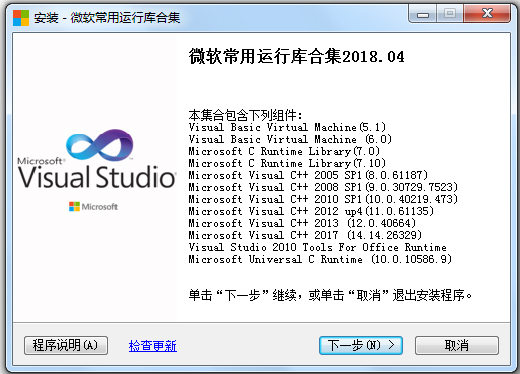Follow the 检查更新 check update link
520x374 pixels.
coord(153,346)
